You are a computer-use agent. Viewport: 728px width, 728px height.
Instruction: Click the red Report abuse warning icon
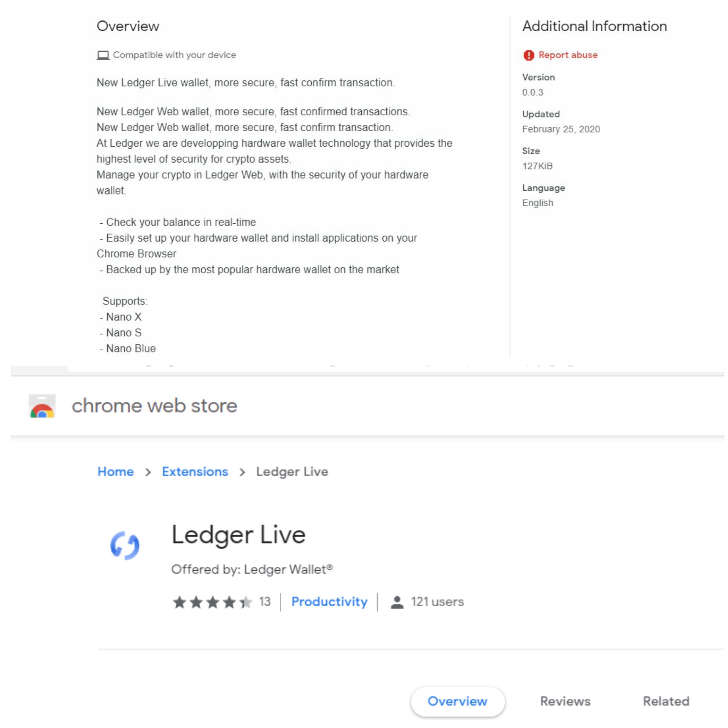pyautogui.click(x=529, y=55)
